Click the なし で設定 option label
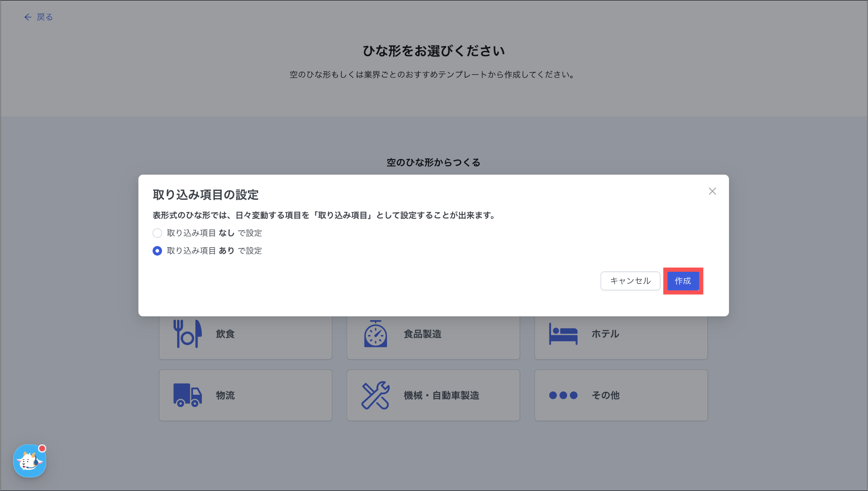The height and width of the screenshot is (491, 868). [x=240, y=233]
